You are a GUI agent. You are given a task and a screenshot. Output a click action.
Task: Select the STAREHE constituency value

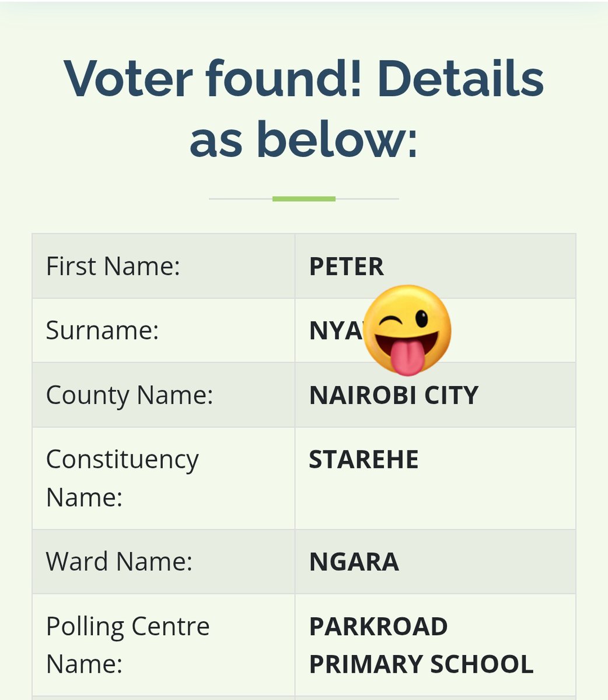tap(364, 460)
